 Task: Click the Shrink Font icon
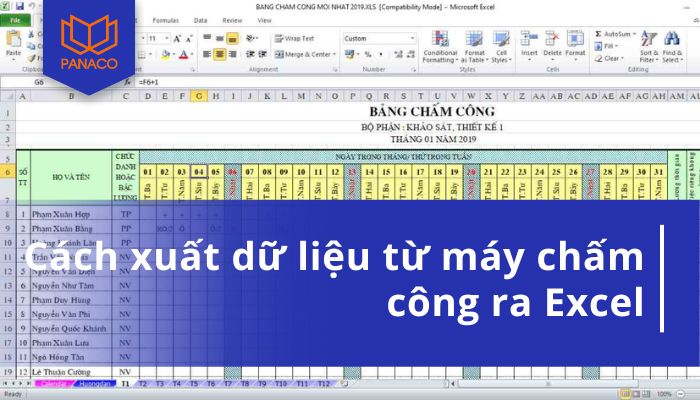(x=189, y=39)
